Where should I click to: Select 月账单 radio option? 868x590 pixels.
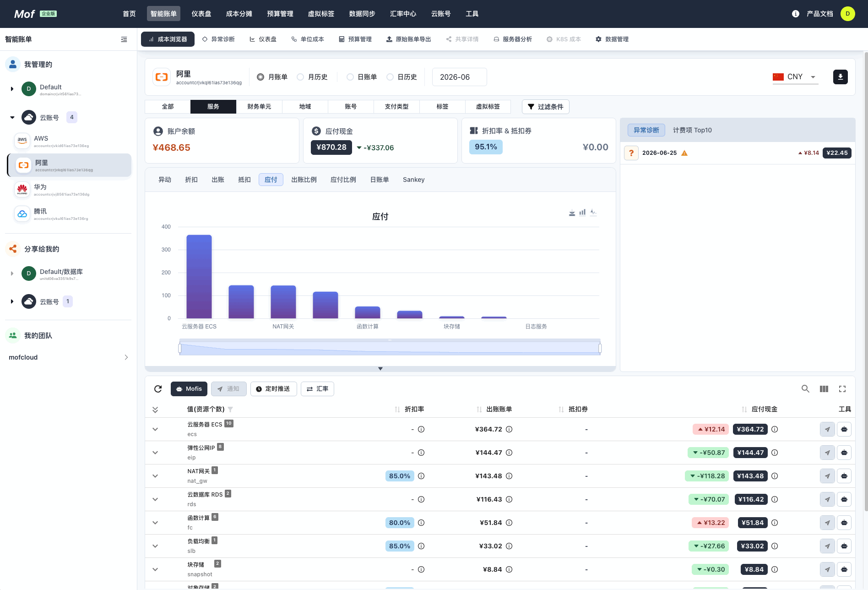[x=260, y=77]
